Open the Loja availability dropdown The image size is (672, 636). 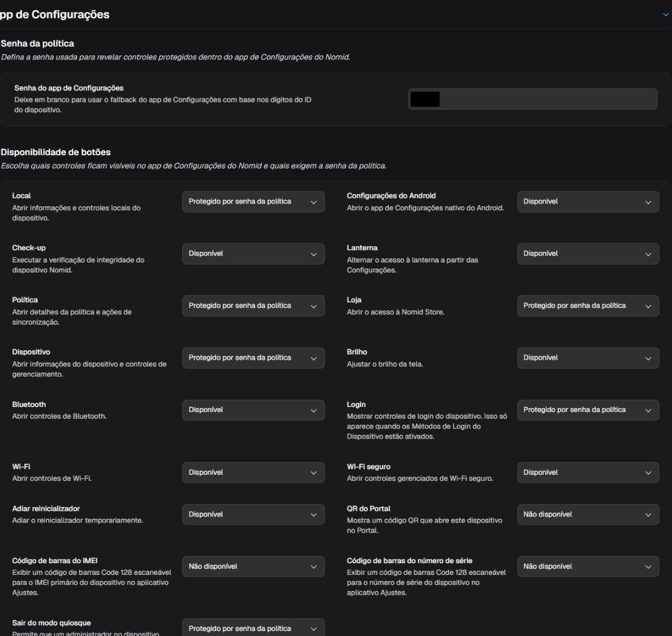point(588,306)
